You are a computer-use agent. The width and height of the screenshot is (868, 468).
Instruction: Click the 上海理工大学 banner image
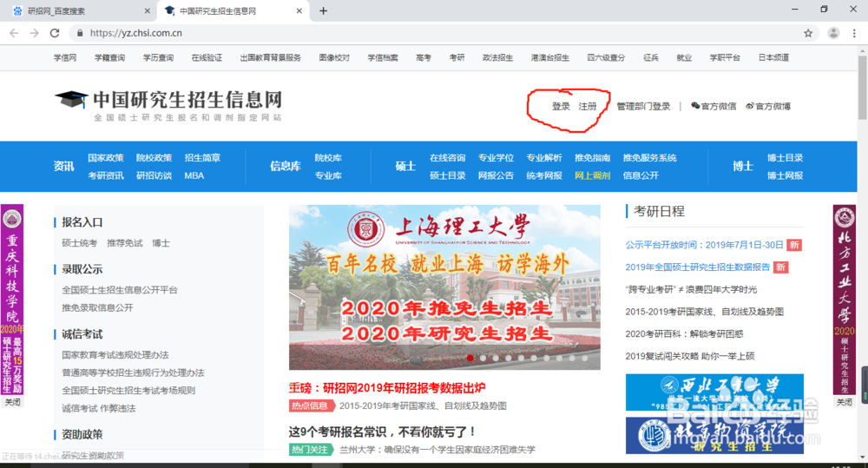click(x=444, y=287)
